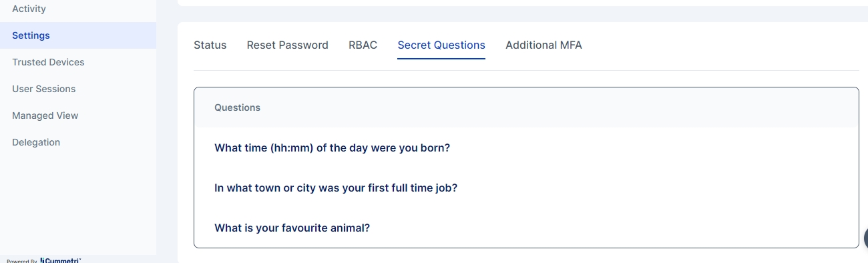Select Delegation in the sidebar

36,142
